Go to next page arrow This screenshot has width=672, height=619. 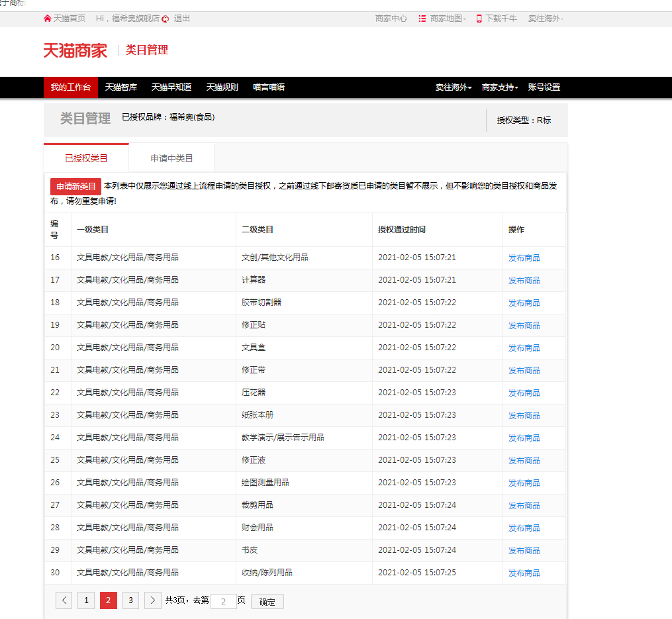[153, 600]
